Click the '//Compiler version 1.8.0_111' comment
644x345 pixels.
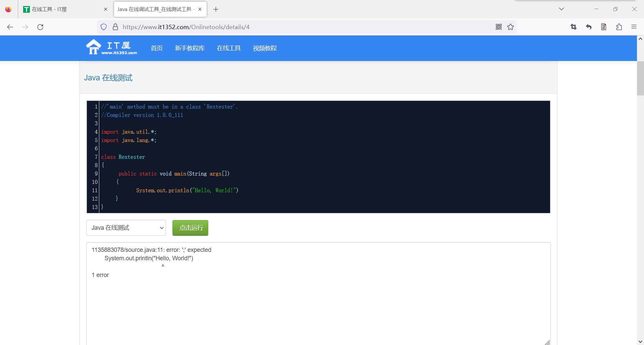[142, 115]
